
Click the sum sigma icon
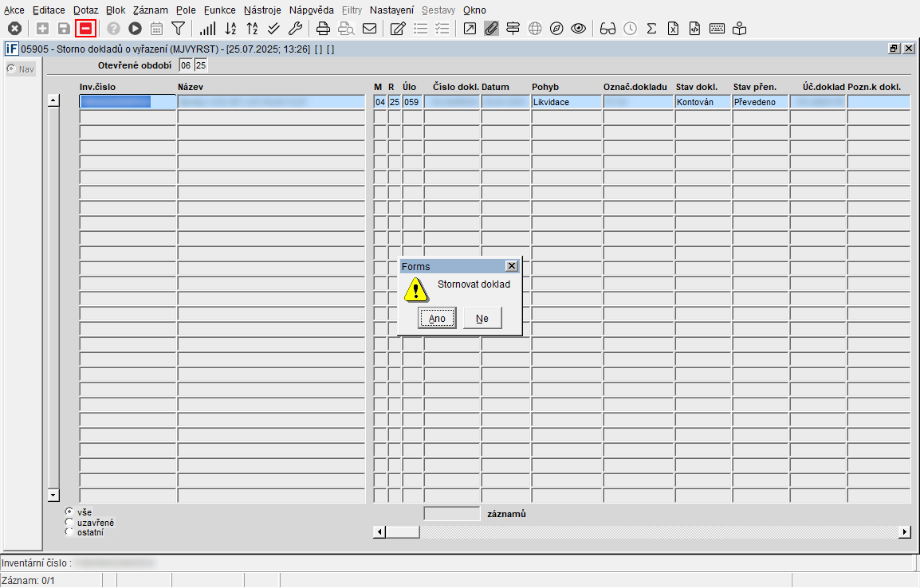pos(651,29)
